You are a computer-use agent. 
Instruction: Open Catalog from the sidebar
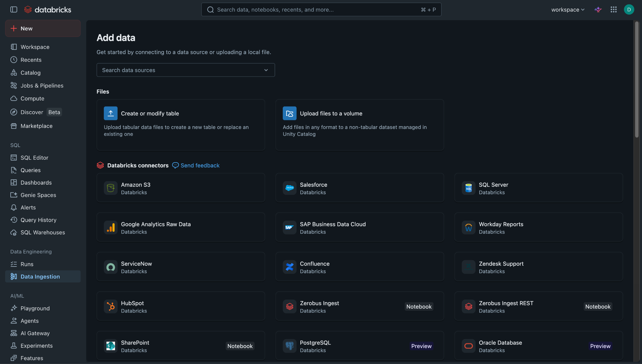click(43, 73)
